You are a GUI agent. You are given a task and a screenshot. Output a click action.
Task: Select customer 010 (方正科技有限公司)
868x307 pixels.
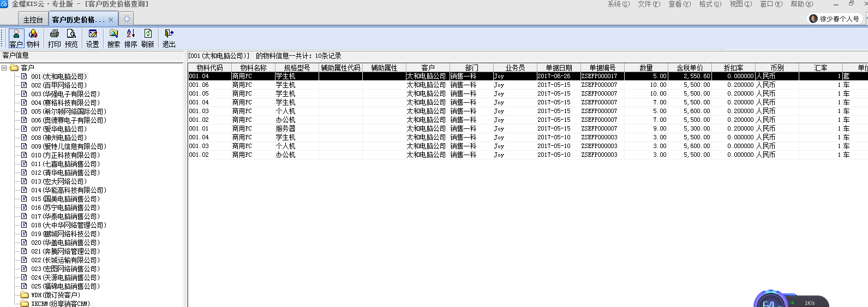[65, 155]
